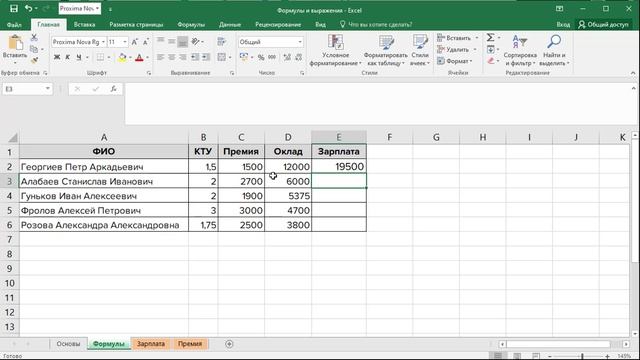
Task: Switch to Рецензирование ribbon tab
Action: (x=278, y=24)
